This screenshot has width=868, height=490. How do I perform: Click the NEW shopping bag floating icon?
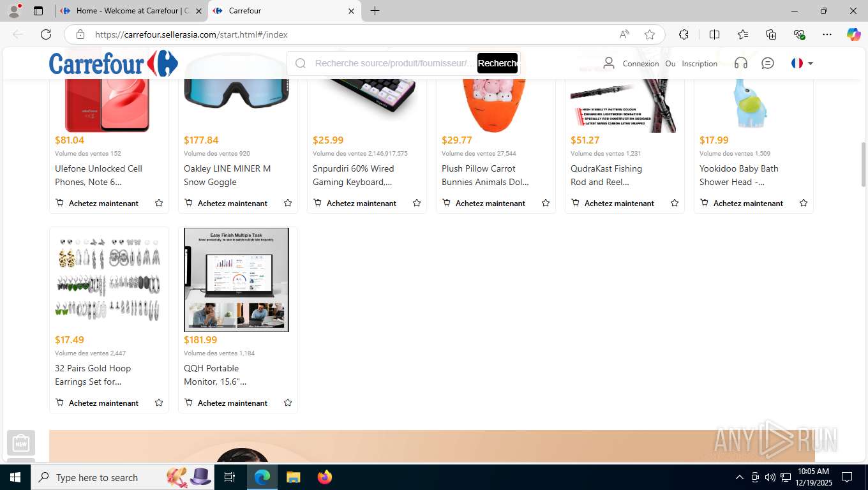point(21,442)
